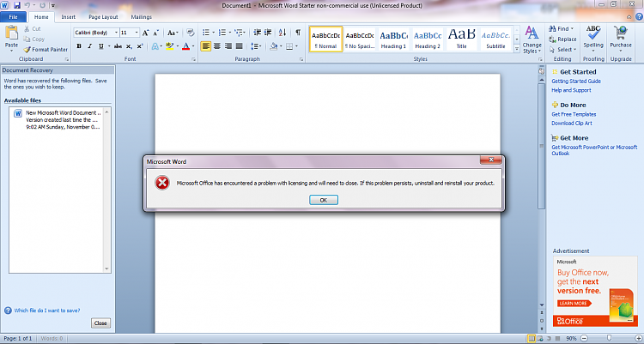Open the File tab
Screen dimensions: 644x344
click(13, 17)
